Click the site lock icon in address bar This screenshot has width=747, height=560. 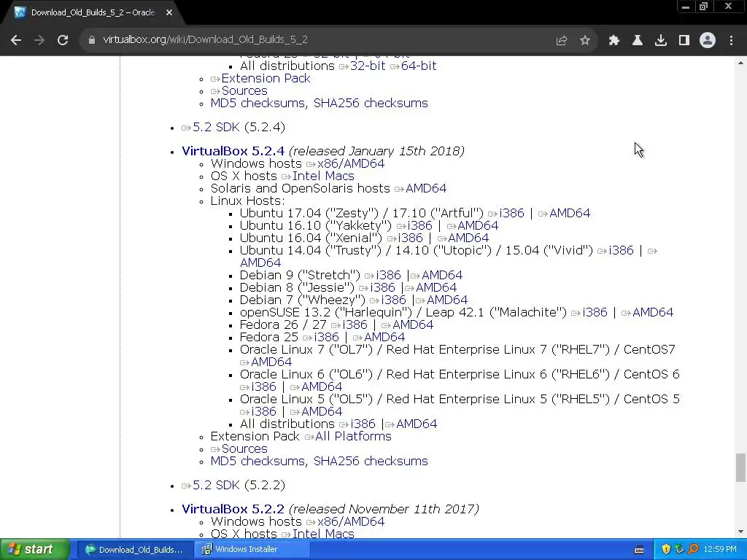click(92, 40)
